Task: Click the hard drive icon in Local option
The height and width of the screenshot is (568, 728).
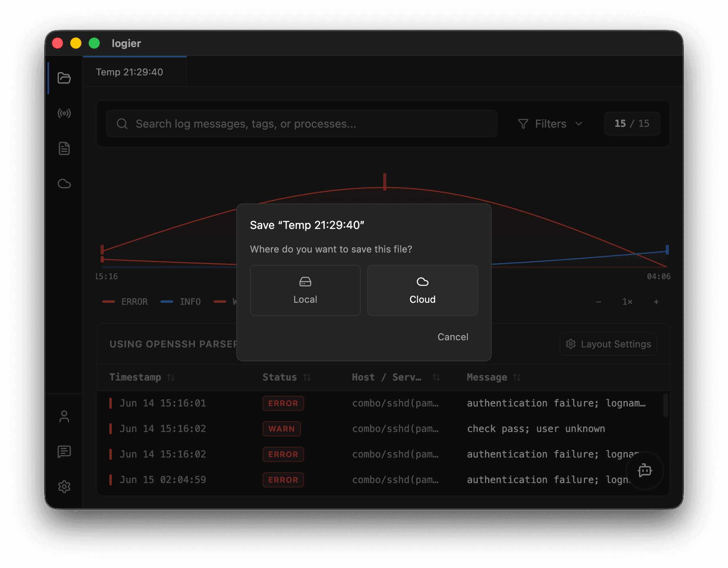Action: click(x=305, y=282)
